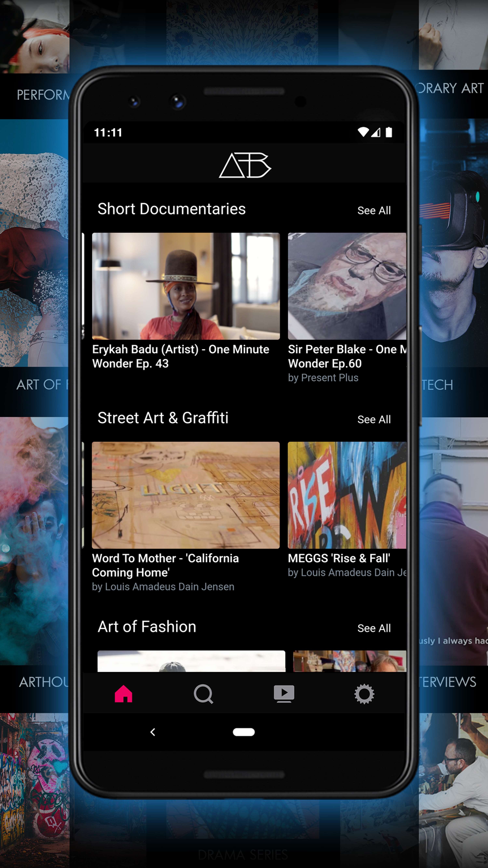Open Word To Mother video thumbnail
The image size is (488, 868).
tap(186, 495)
